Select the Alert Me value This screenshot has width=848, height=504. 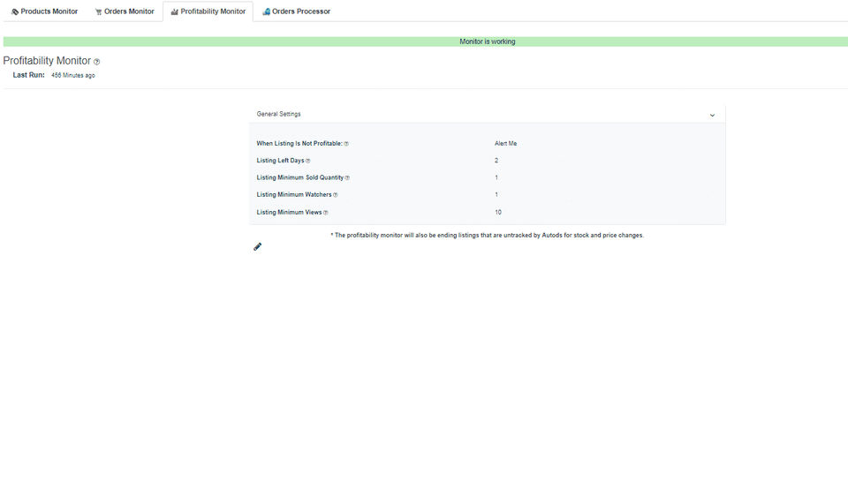click(x=505, y=144)
